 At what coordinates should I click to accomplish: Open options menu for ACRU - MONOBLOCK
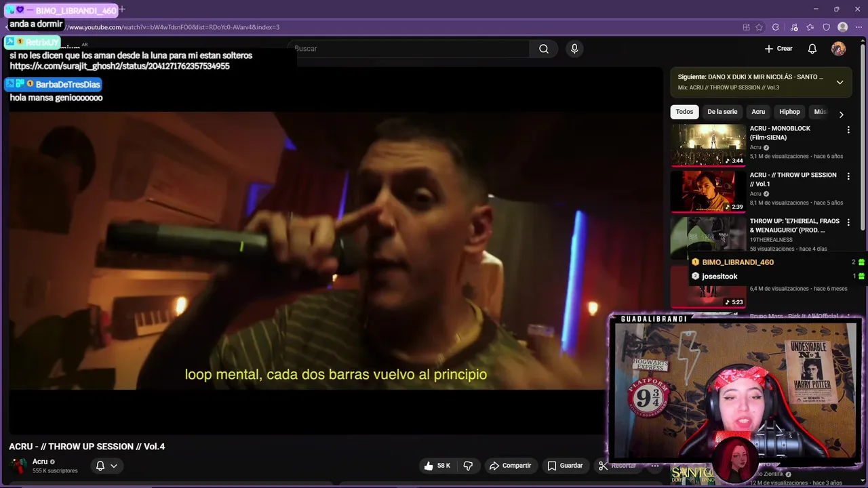848,129
